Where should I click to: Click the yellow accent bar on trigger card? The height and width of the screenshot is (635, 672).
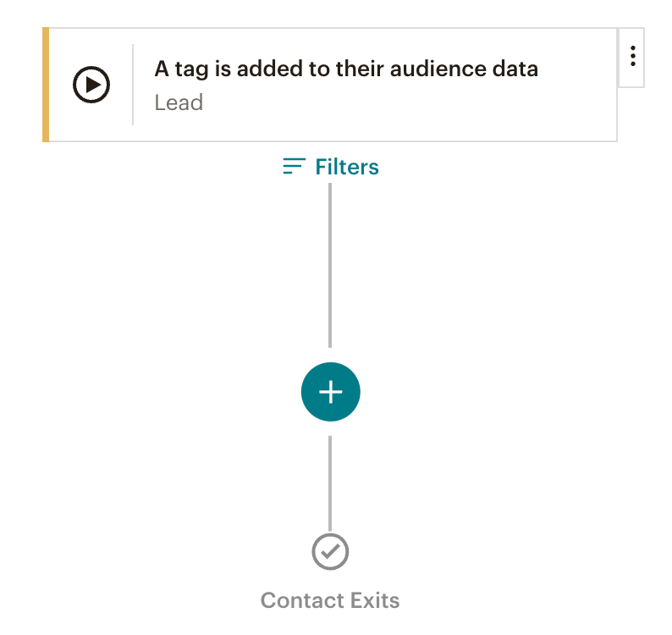click(46, 85)
